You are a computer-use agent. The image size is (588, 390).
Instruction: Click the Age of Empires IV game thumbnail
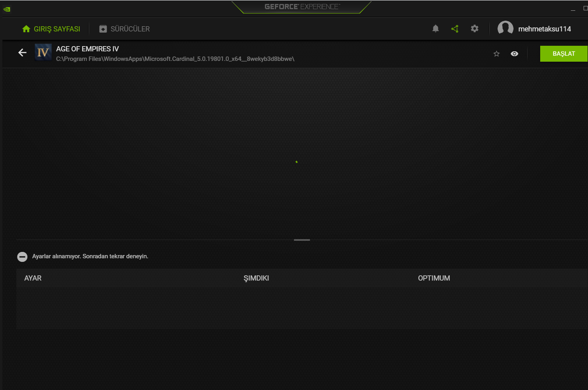[43, 52]
